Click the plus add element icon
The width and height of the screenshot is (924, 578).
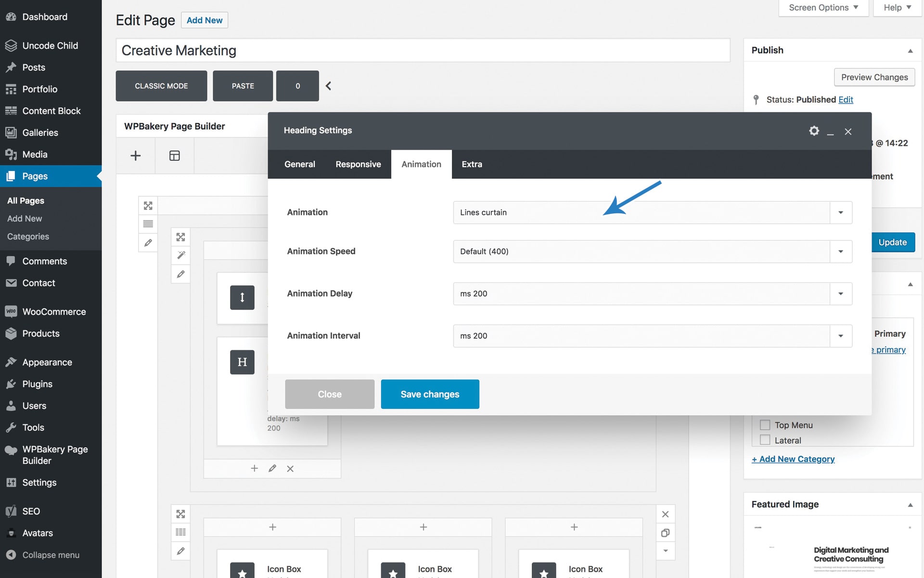click(136, 156)
